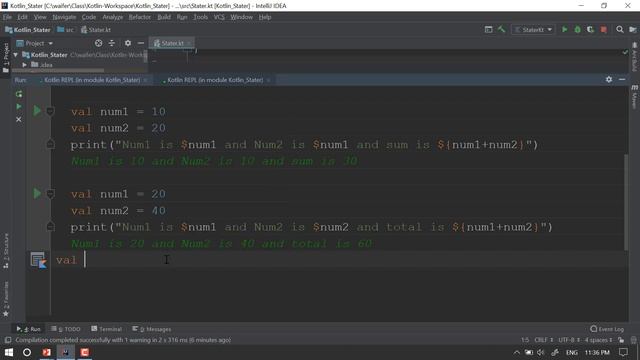Open the Stater.kt run configuration dropdown
The height and width of the screenshot is (360, 640).
point(533,30)
